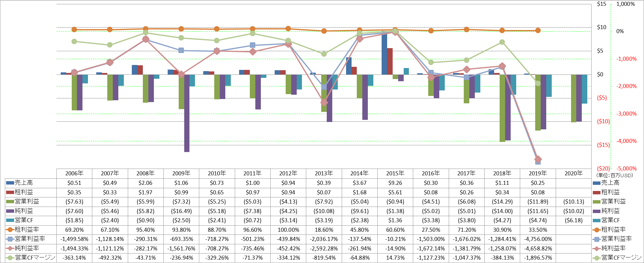Click the 売上高 legend entry beside $0.51
Image resolution: width=644 pixels, height=263 pixels.
pyautogui.click(x=19, y=183)
